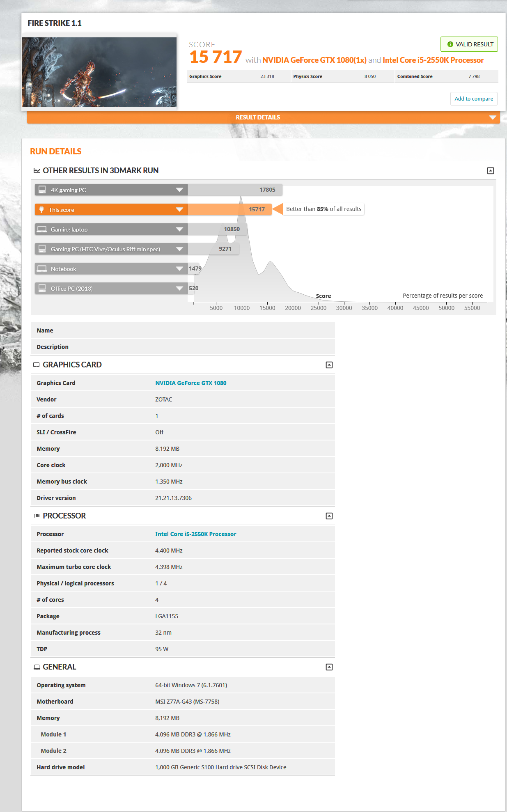Click the Office PC (2013) desktop icon
This screenshot has height=812, width=507.
pos(42,288)
